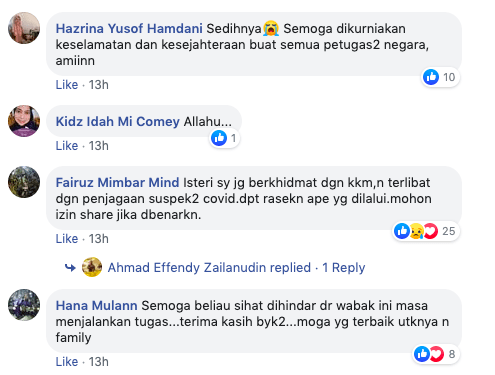
Task: Like Hana Mulann's comment
Action: click(67, 362)
